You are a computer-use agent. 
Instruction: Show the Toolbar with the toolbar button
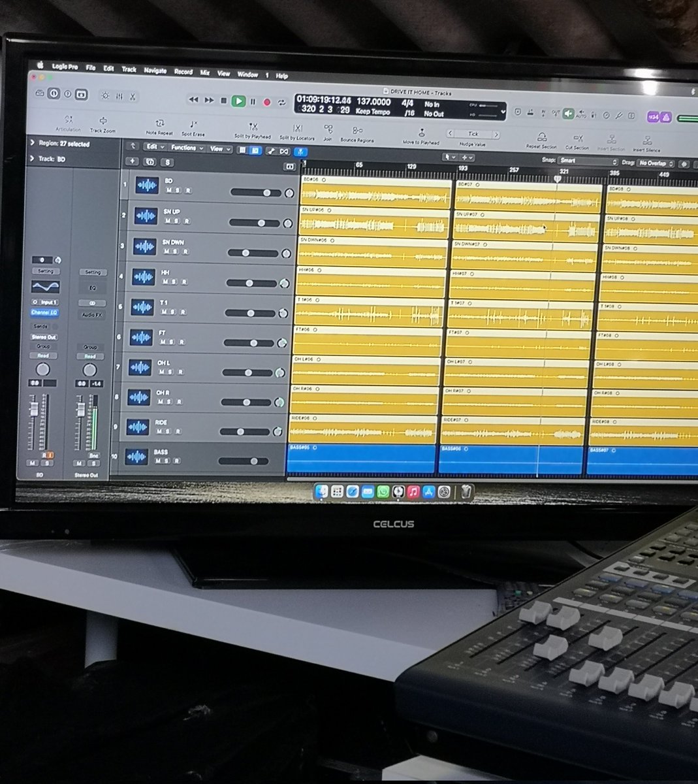tap(81, 95)
